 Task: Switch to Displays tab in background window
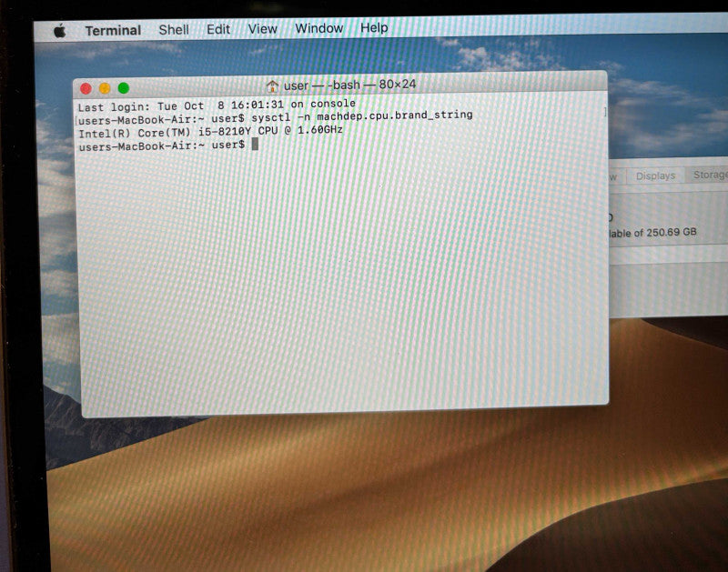point(655,176)
